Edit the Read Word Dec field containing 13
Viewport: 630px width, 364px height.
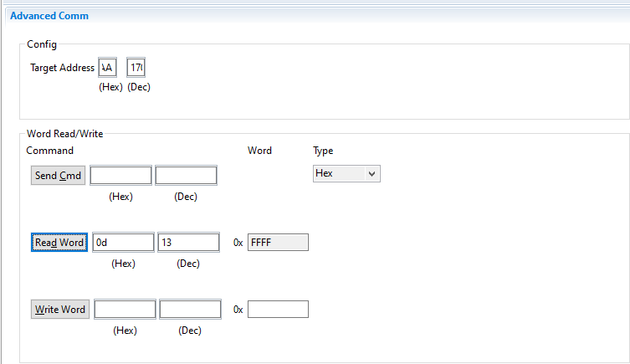tap(188, 243)
